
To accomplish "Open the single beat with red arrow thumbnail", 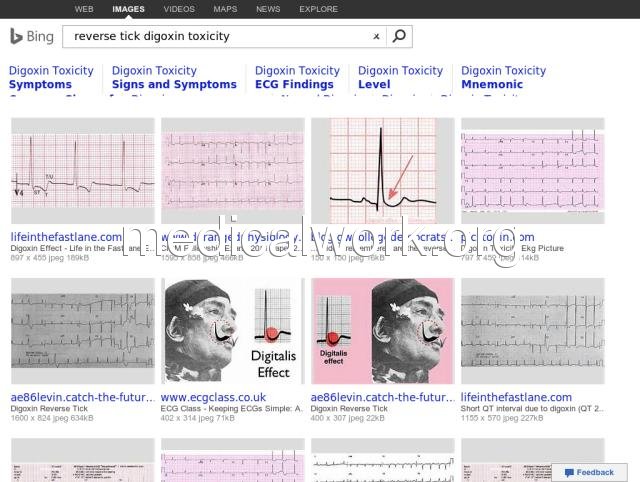I will pyautogui.click(x=383, y=171).
